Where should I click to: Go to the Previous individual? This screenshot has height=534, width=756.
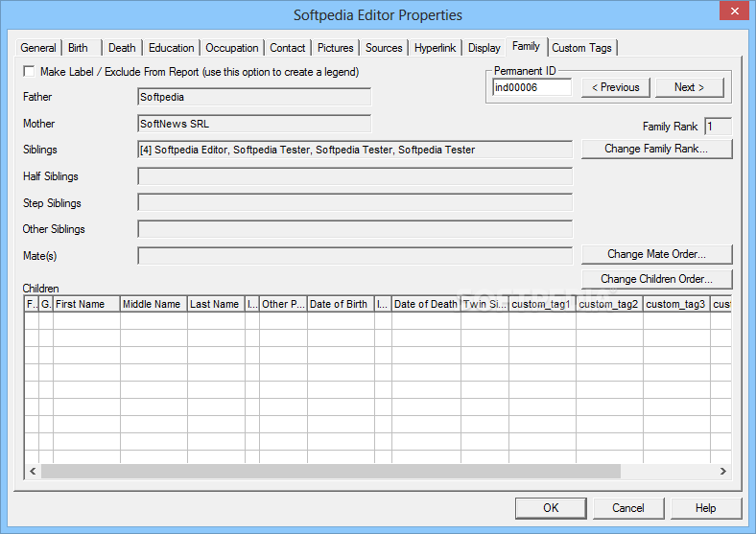point(616,87)
